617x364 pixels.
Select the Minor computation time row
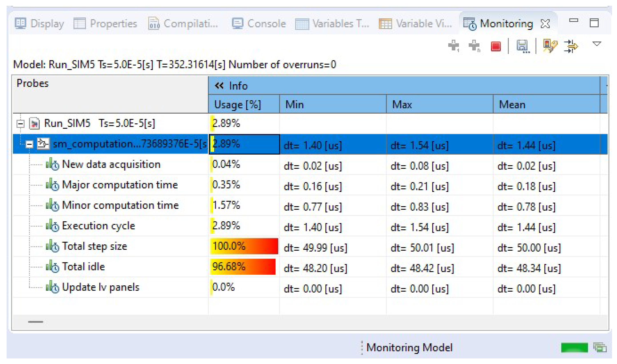click(120, 205)
